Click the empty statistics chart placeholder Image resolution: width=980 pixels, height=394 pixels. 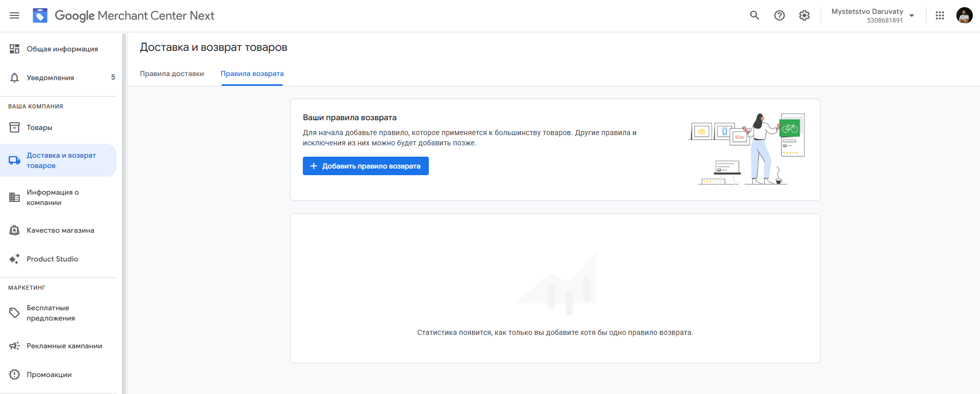coord(556,284)
